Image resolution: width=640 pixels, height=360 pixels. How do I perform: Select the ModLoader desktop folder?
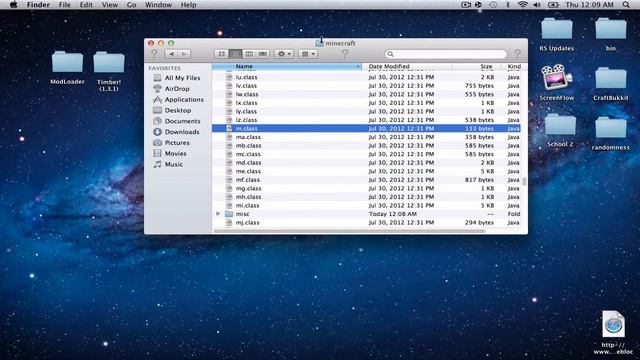[67, 68]
